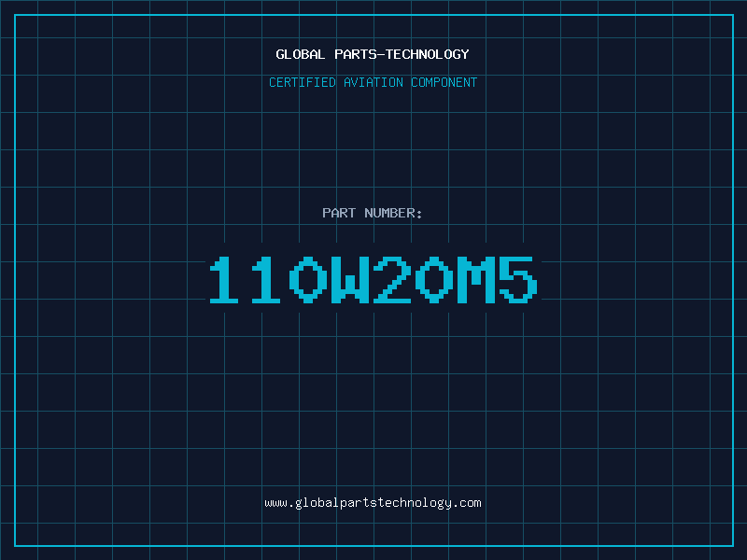
Task: Click the word PART in the label
Action: click(339, 213)
